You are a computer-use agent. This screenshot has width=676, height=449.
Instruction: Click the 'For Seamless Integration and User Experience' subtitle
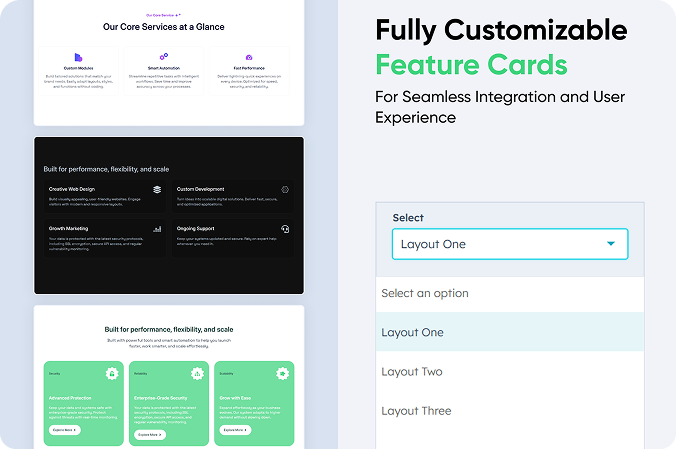[500, 107]
